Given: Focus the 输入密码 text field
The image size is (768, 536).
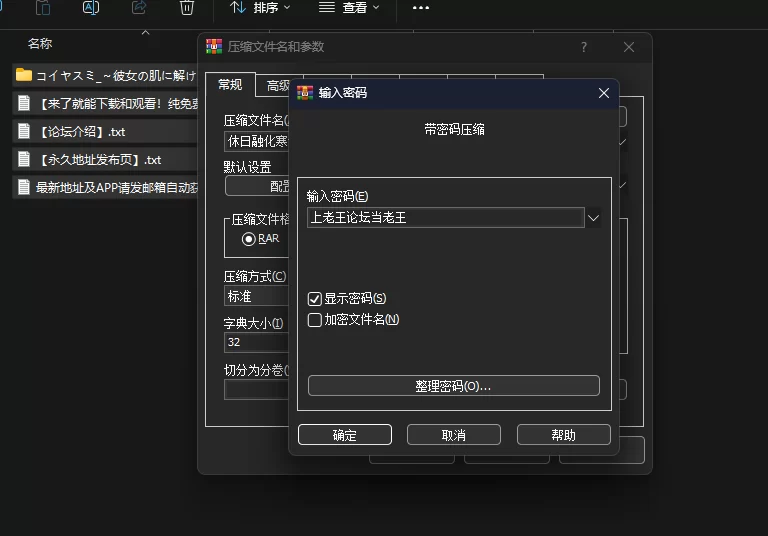Looking at the screenshot, I should 445,218.
